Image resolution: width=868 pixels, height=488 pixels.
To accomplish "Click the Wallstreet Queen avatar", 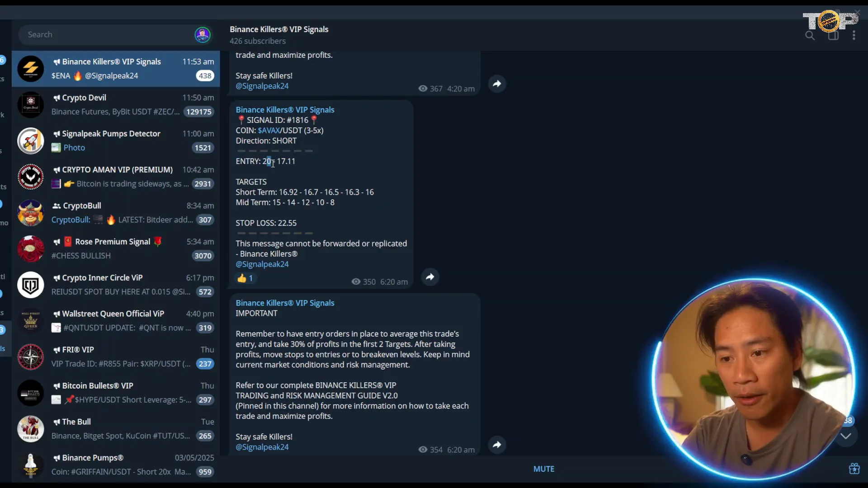I will pyautogui.click(x=31, y=321).
